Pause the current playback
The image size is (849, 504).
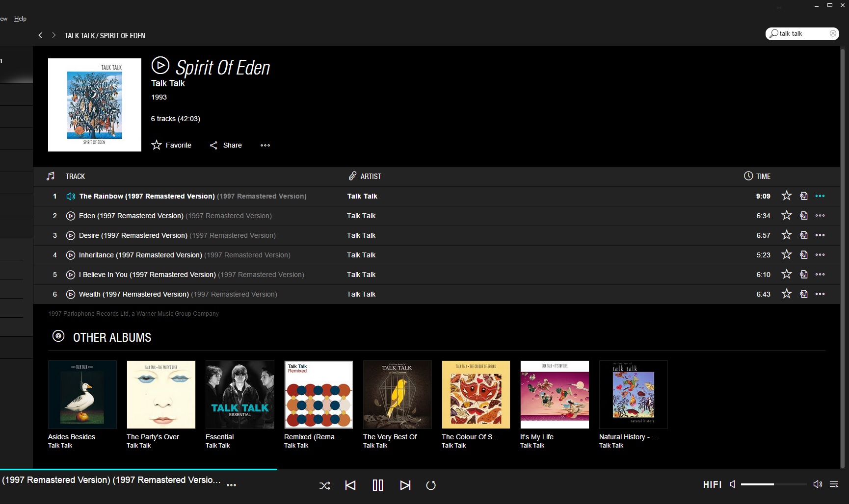pos(378,485)
